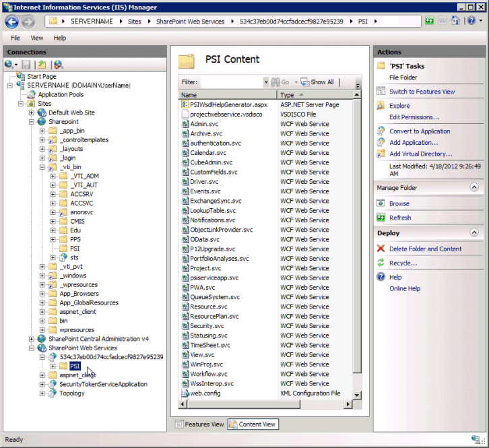
Task: Click the Browse action icon
Action: click(381, 203)
